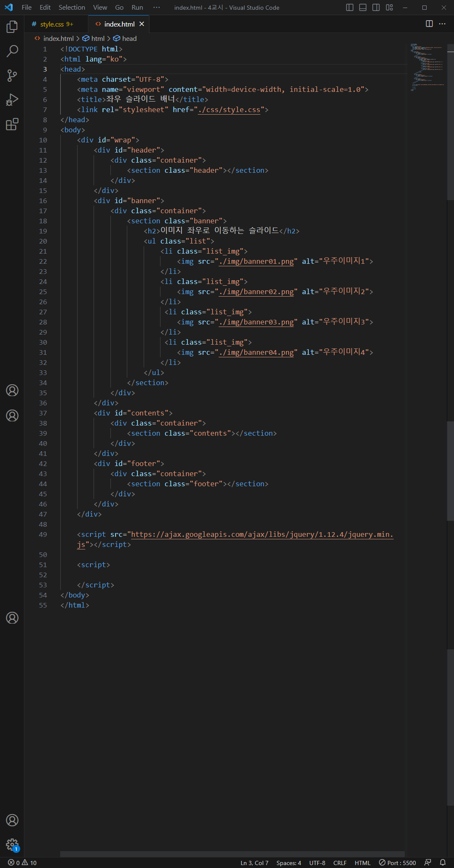Open errors and warnings in status bar
Viewport: 454px width, 868px height.
pyautogui.click(x=22, y=863)
